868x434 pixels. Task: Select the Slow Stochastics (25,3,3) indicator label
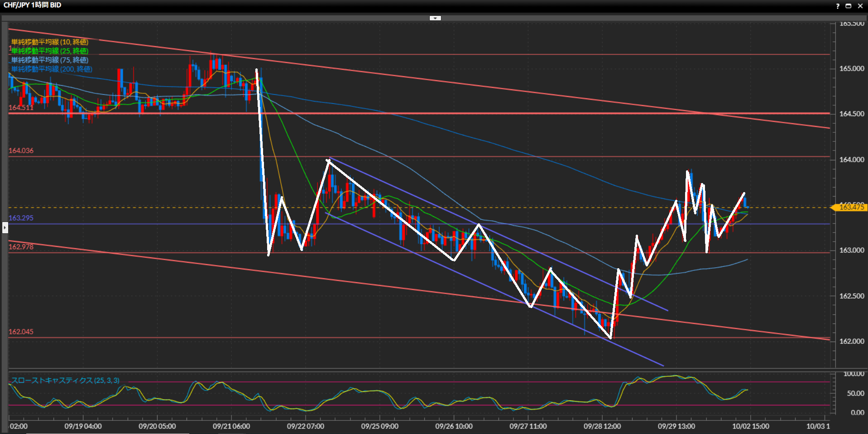pyautogui.click(x=65, y=380)
